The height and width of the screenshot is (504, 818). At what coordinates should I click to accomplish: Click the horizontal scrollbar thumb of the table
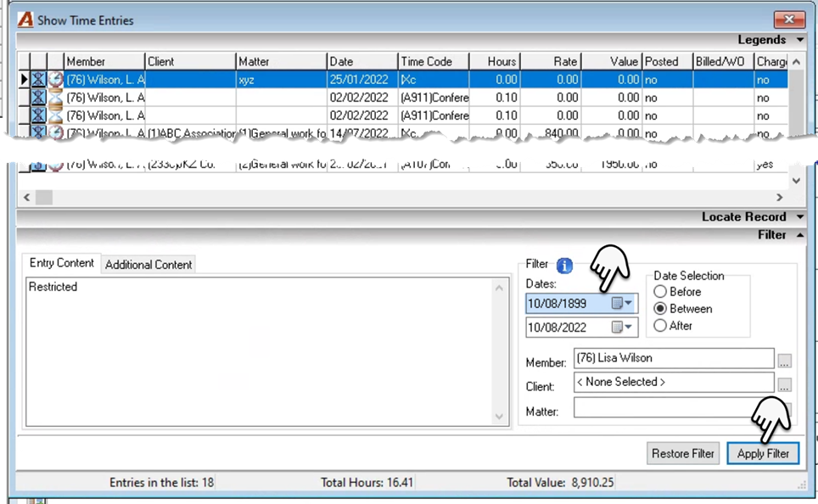pyautogui.click(x=44, y=197)
